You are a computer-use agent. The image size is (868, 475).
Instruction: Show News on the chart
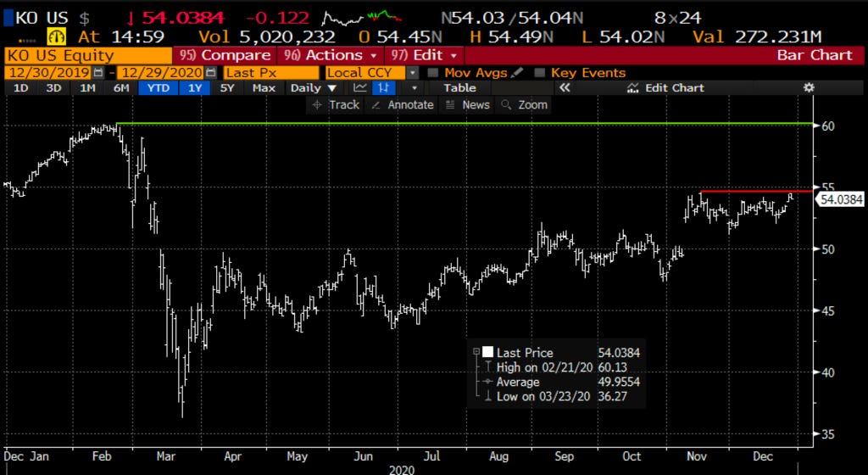468,104
